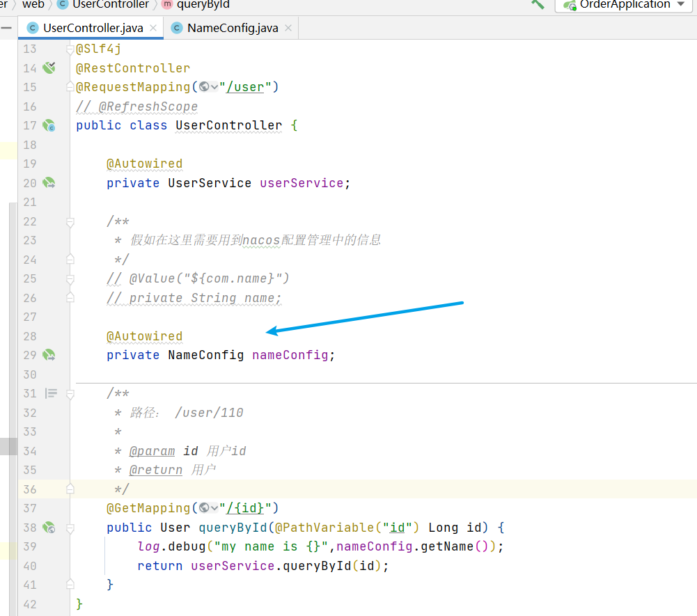697x616 pixels.
Task: Select the UserController.java tab
Action: (x=93, y=28)
